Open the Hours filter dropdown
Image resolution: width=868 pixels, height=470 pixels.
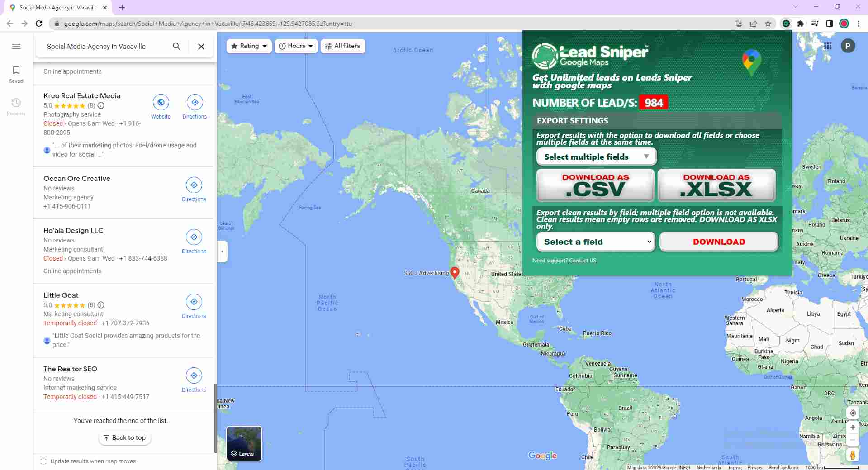[296, 46]
